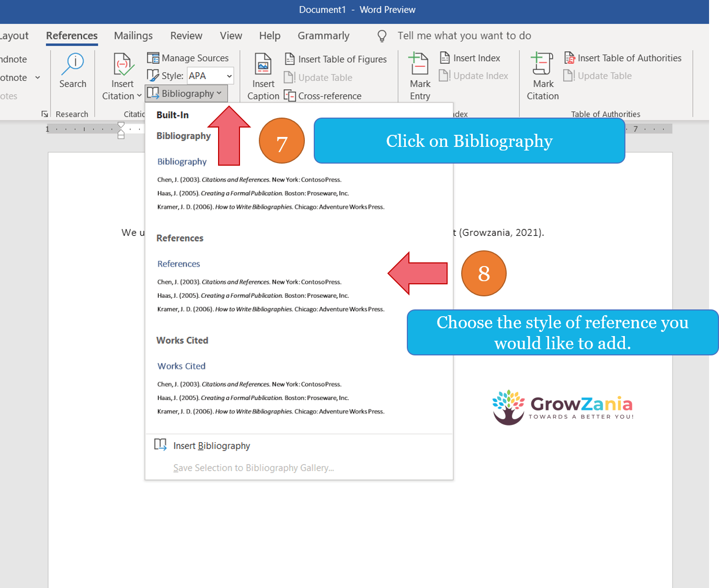Expand the footnote options chevron
The height and width of the screenshot is (588, 719).
(37, 77)
